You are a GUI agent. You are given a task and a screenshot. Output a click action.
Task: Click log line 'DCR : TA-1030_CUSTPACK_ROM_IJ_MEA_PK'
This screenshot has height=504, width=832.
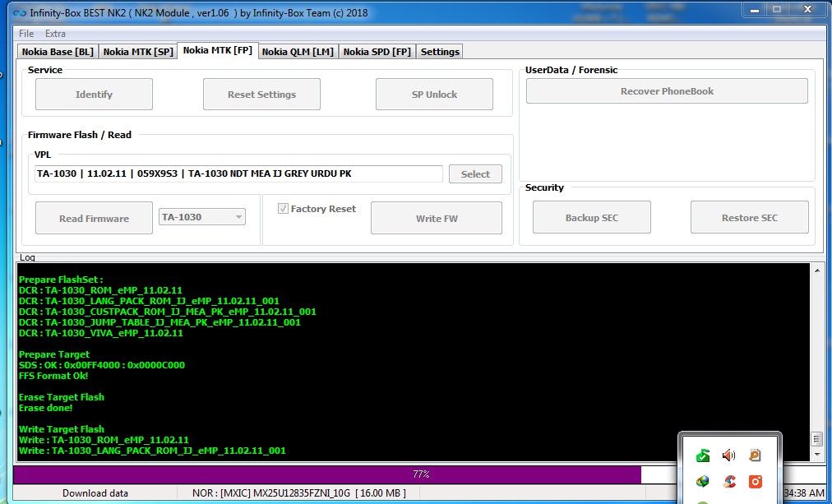coord(168,312)
